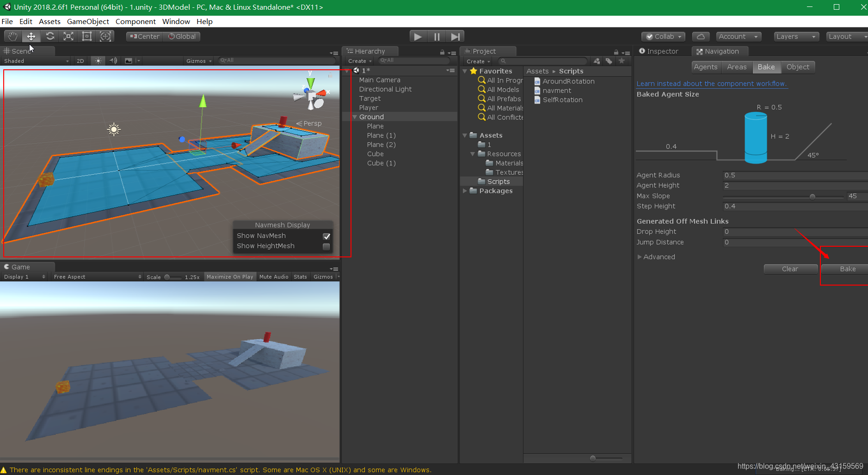Open the Layers dropdown
Viewport: 868px width, 475px height.
click(x=796, y=37)
